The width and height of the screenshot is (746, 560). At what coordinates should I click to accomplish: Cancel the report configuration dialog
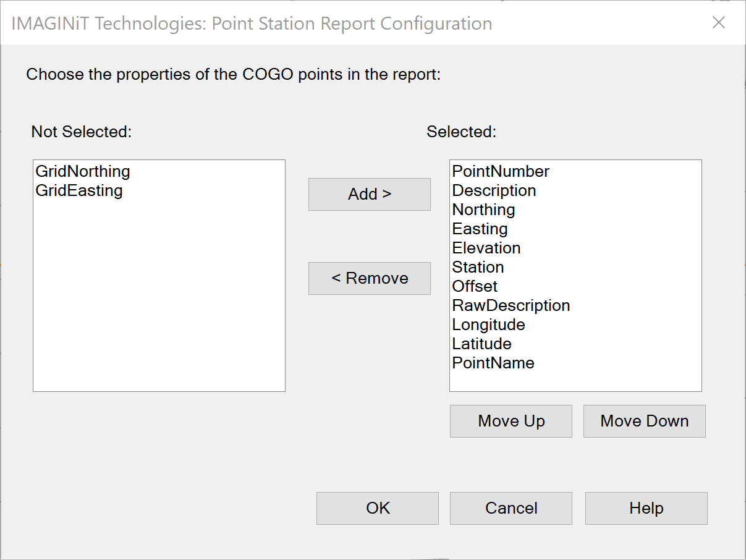pyautogui.click(x=511, y=508)
